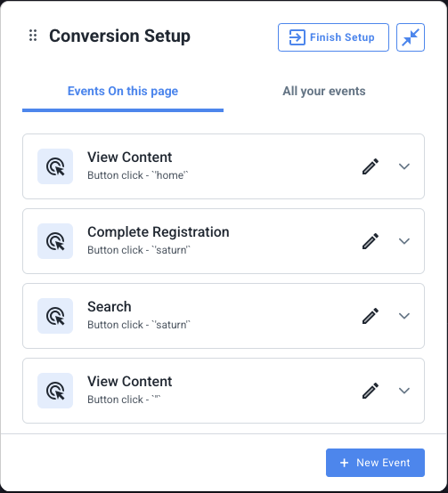Grab the drag handle dots beside Conversion Setup

(x=33, y=36)
